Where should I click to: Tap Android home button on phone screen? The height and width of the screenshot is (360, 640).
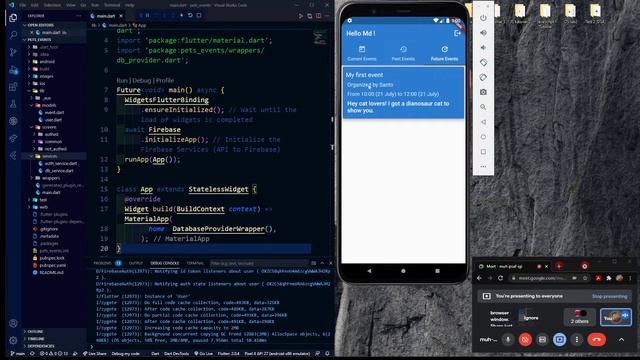[403, 271]
